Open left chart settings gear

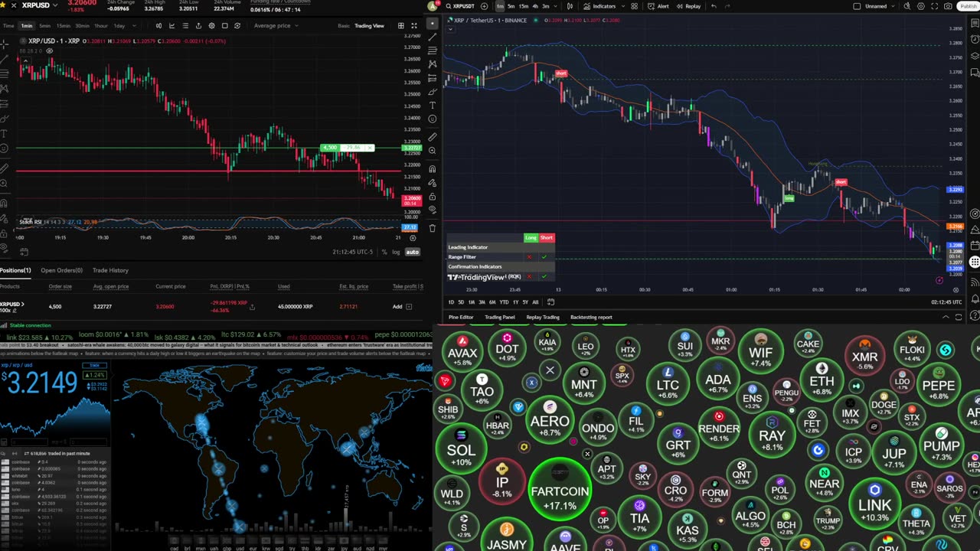(x=211, y=26)
